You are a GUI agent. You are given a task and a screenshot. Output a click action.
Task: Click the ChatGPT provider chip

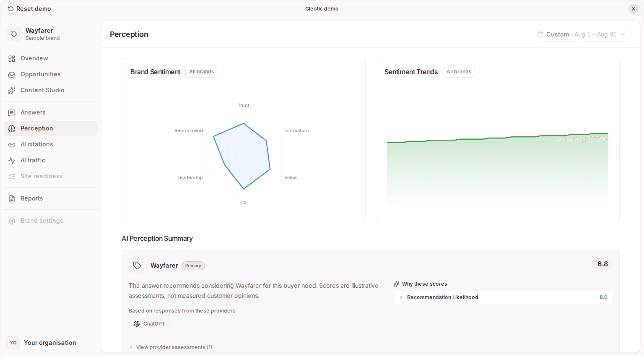[149, 324]
